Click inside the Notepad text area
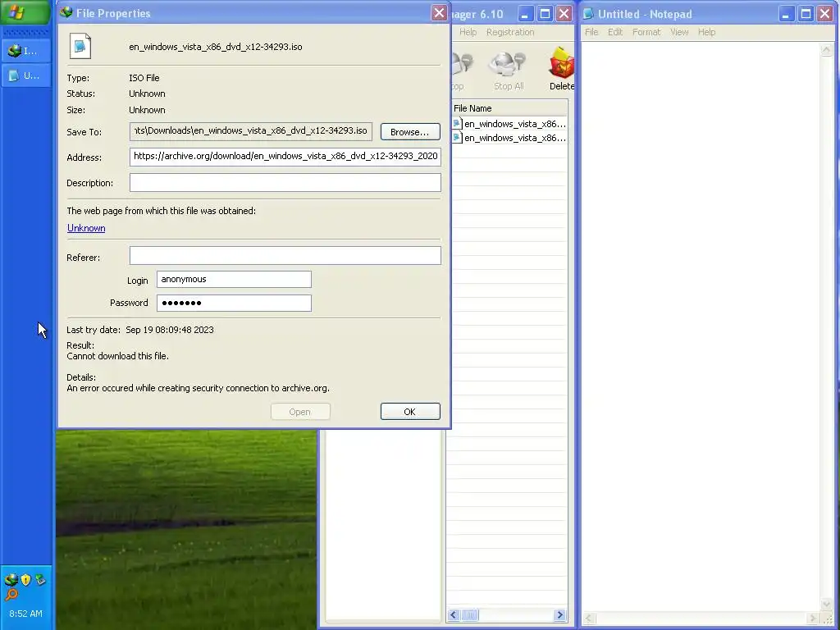This screenshot has width=840, height=630. pos(701,326)
